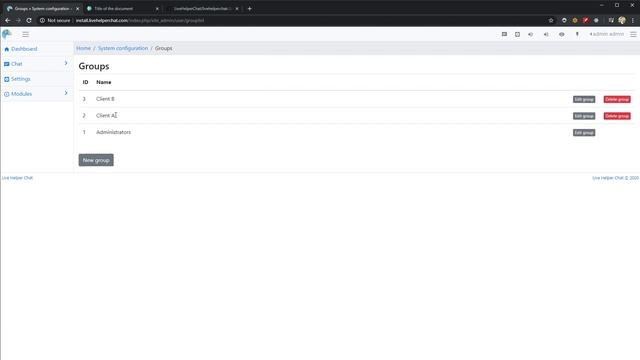Open the media control icon in browser toolbar
The width and height of the screenshot is (640, 360).
tap(611, 20)
